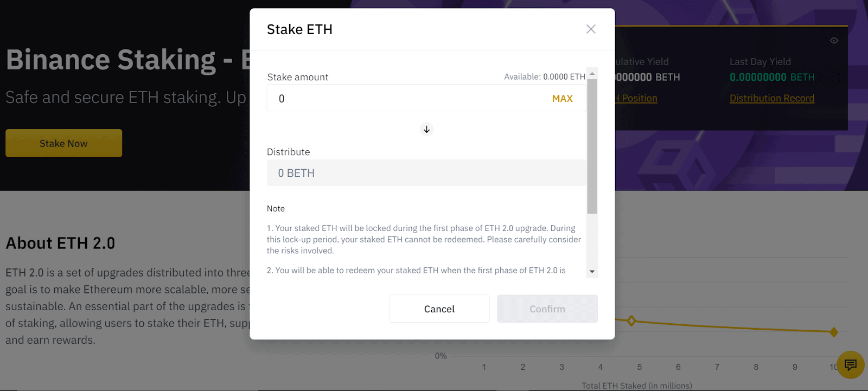
Task: Click the downward conversion arrow icon
Action: tap(426, 129)
